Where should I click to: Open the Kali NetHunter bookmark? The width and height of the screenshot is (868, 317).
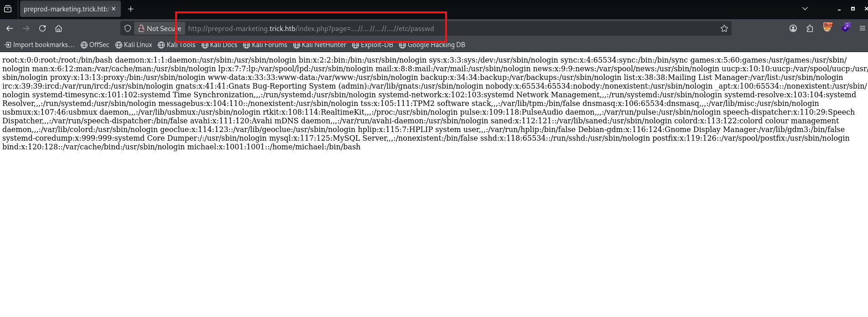[320, 45]
